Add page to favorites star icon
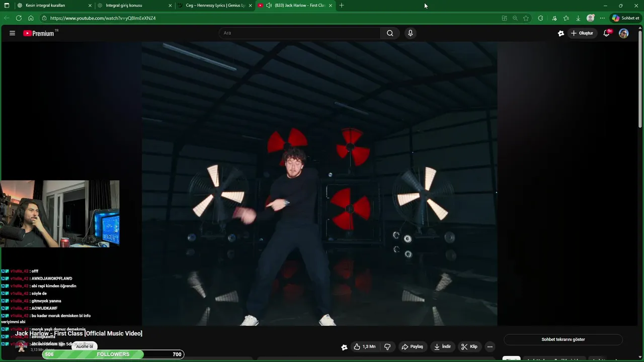This screenshot has width=644, height=362. pos(526,18)
